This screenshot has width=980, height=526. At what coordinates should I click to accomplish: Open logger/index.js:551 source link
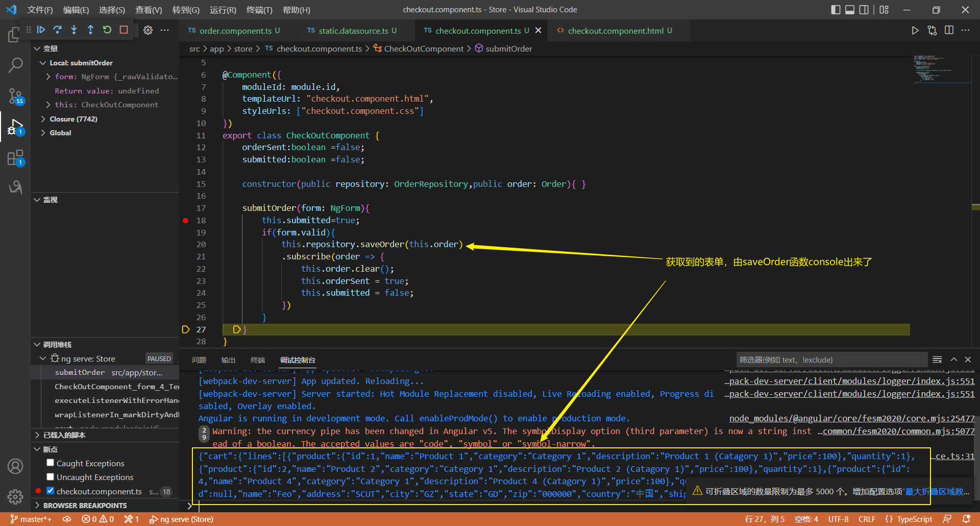pyautogui.click(x=851, y=381)
